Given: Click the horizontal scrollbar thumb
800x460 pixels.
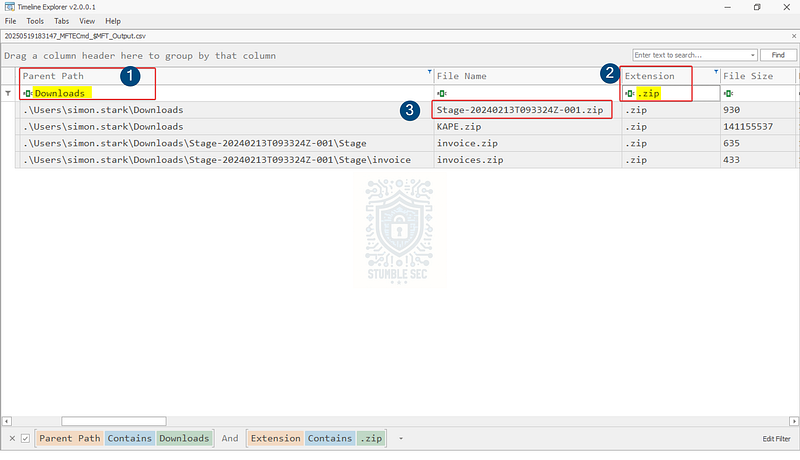Looking at the screenshot, I should coord(114,421).
